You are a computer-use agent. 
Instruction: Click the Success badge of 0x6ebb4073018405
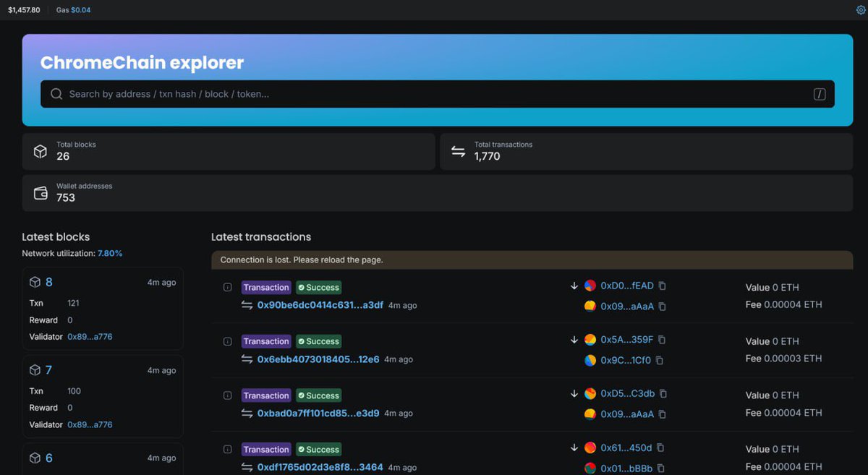(x=318, y=341)
